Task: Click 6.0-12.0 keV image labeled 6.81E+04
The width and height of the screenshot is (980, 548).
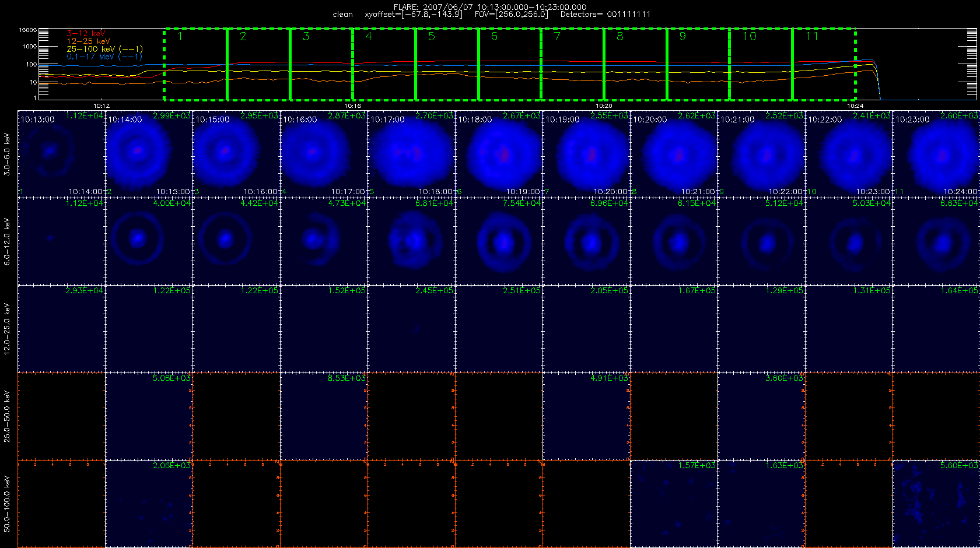Action: 412,241
